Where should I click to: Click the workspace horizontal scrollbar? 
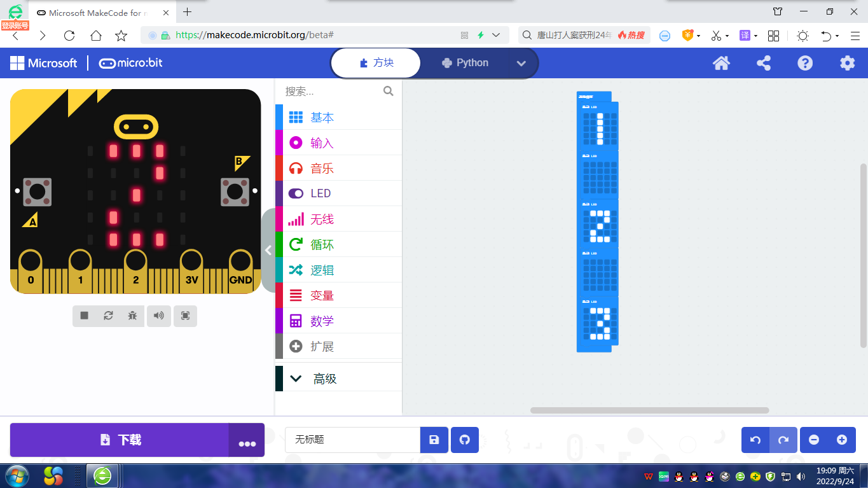pos(649,410)
